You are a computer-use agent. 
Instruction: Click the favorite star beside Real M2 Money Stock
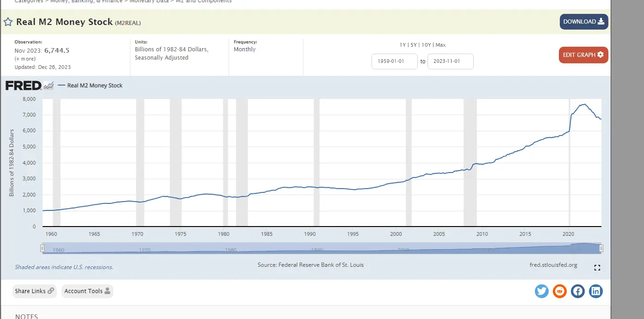click(8, 22)
